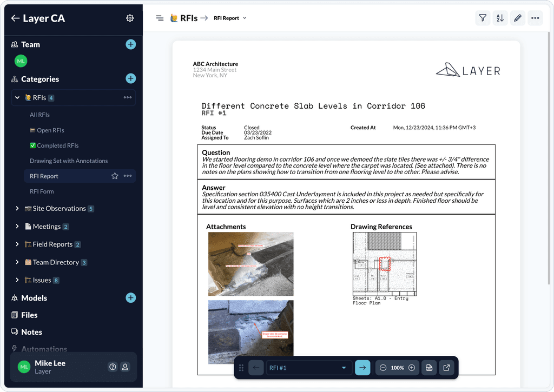The height and width of the screenshot is (392, 554).
Task: Open the RFI #1 selector dropdown
Action: click(308, 368)
